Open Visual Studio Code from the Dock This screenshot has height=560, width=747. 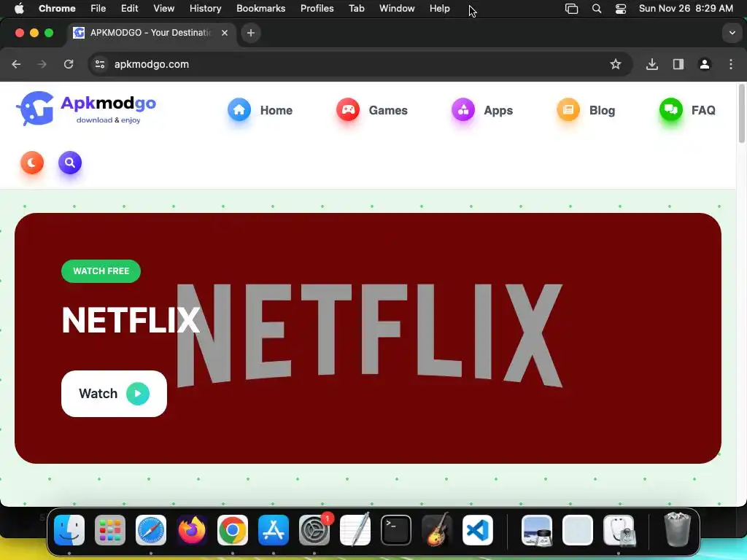coord(478,530)
